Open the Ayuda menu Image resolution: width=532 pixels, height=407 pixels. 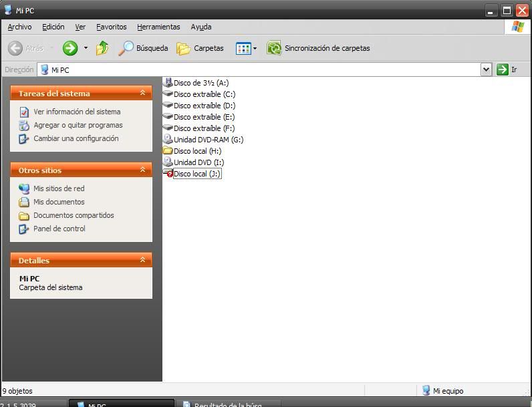pos(201,27)
